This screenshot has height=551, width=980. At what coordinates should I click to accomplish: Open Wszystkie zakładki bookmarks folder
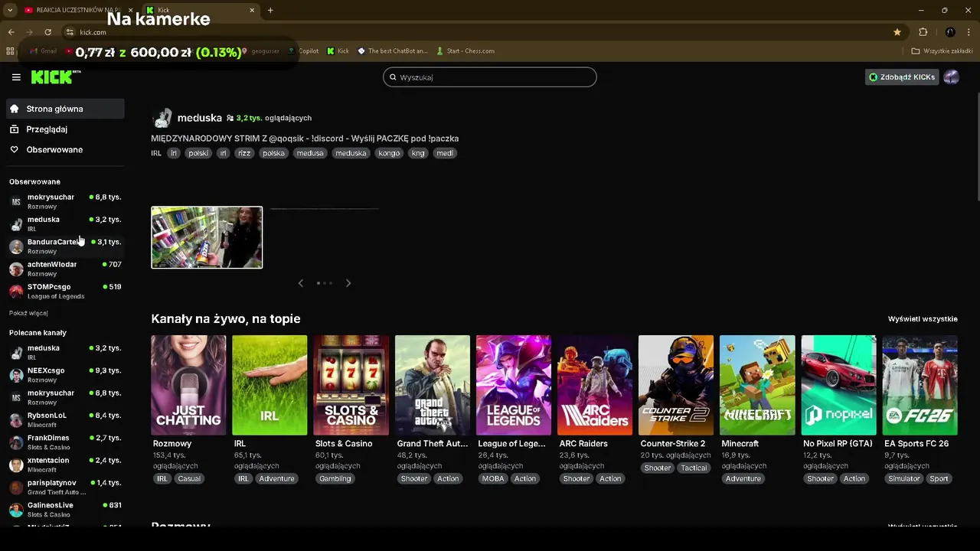coord(942,51)
